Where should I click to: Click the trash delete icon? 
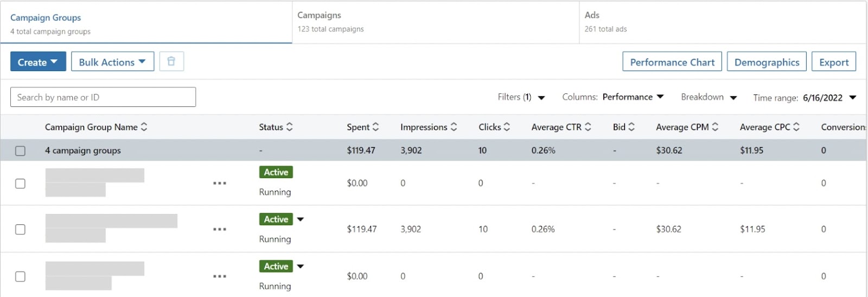click(x=171, y=61)
